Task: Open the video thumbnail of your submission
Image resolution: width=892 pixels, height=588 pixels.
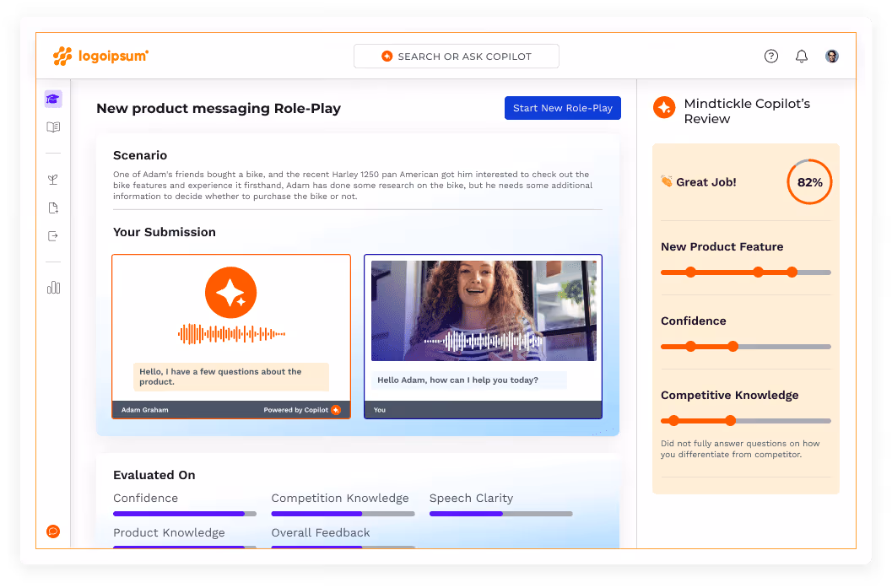Action: coord(484,310)
